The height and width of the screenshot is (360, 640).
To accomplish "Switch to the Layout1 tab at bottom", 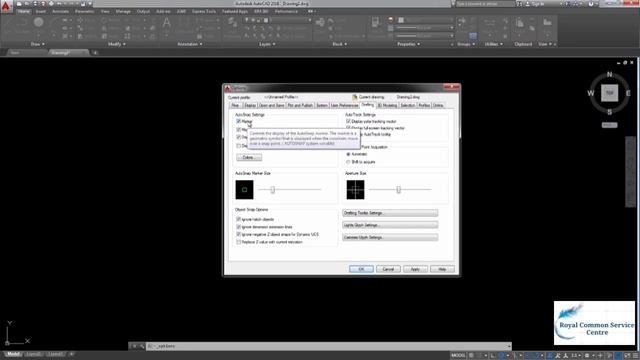I will [34, 354].
